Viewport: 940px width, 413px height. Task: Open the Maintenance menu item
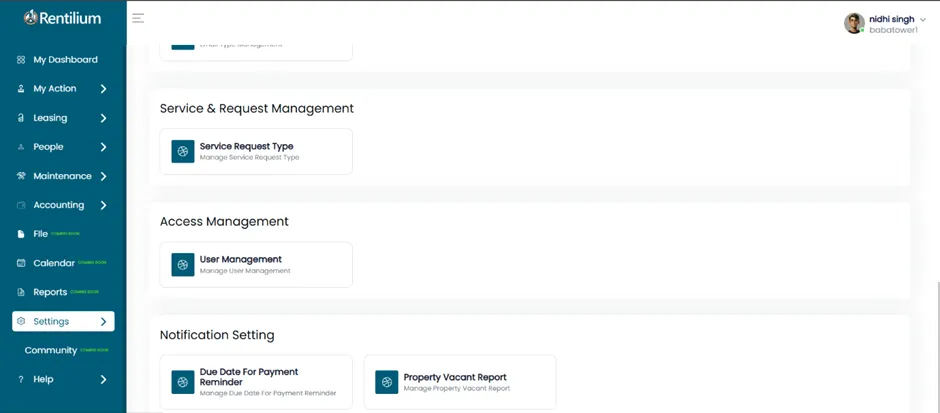click(63, 176)
